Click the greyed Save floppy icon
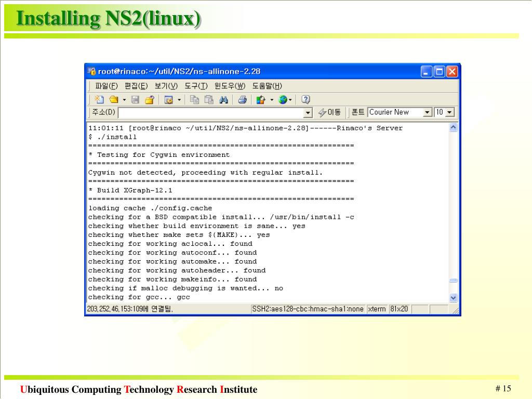This screenshot has width=532, height=399. (135, 99)
